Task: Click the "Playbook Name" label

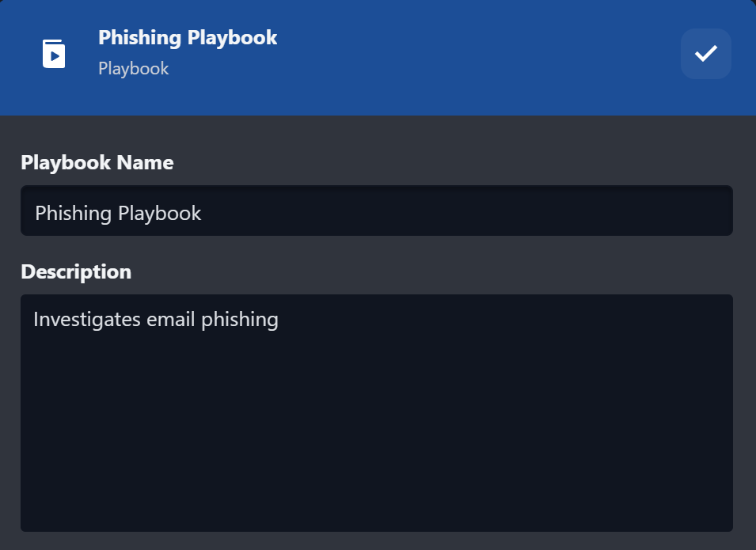Action: tap(97, 162)
